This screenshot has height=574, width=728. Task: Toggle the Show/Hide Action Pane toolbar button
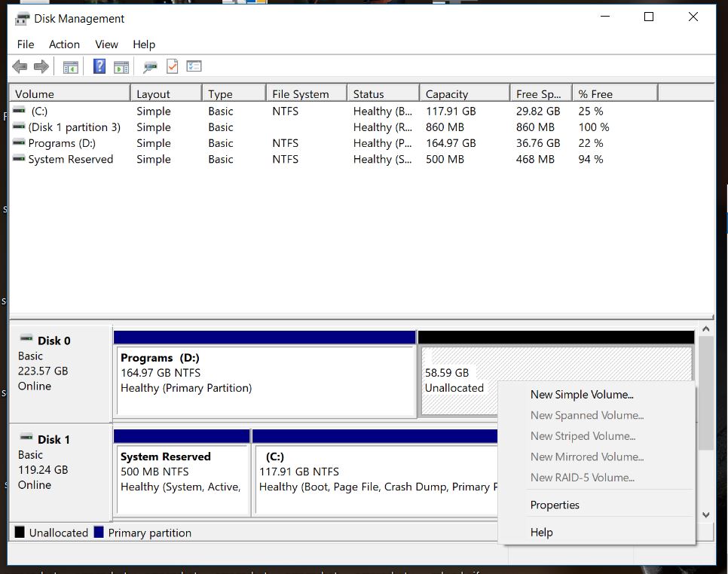point(121,66)
